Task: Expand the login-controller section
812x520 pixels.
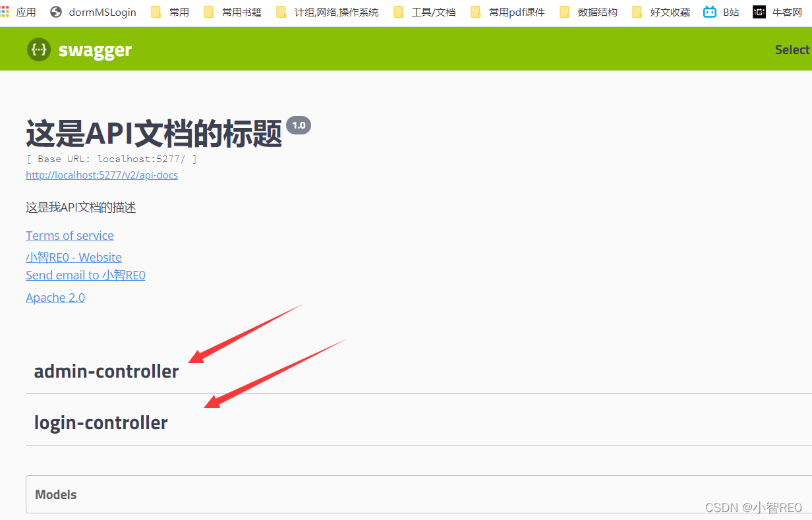Action: click(419, 422)
